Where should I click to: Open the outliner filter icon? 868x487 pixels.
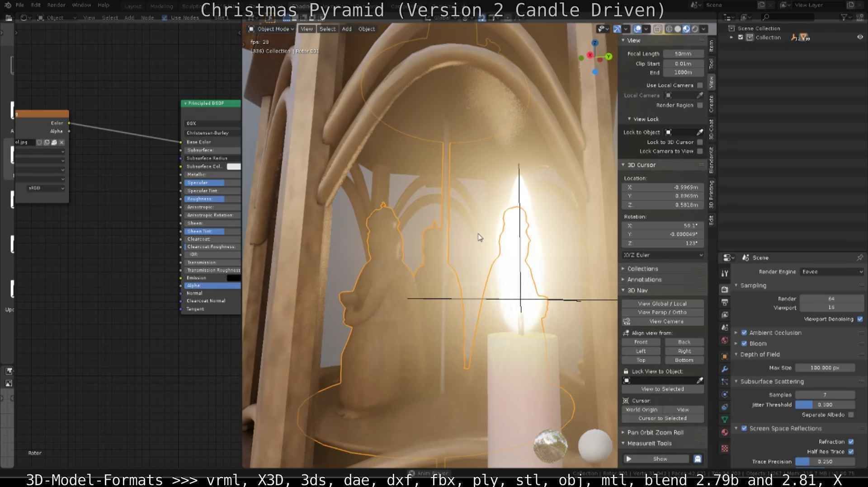click(844, 17)
